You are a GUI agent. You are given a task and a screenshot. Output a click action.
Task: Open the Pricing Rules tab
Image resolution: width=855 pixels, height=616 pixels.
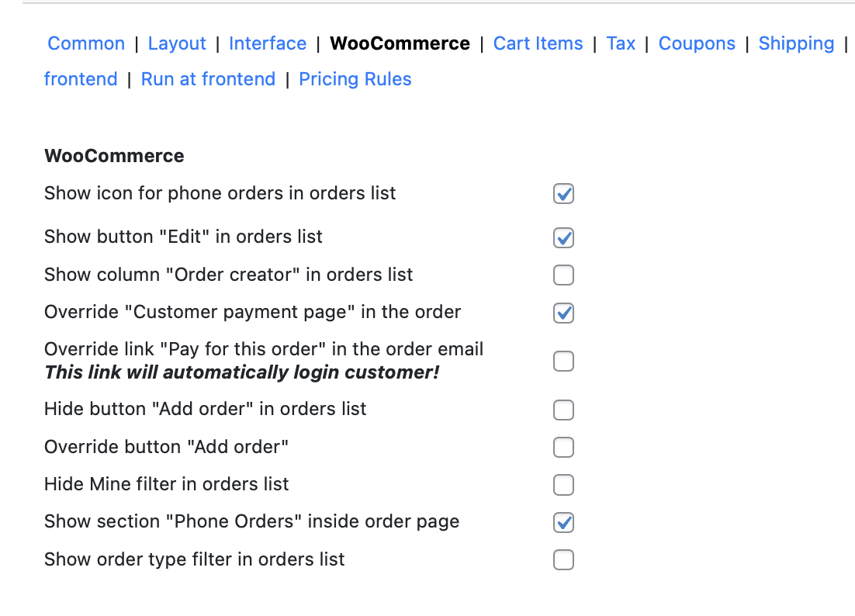[355, 79]
